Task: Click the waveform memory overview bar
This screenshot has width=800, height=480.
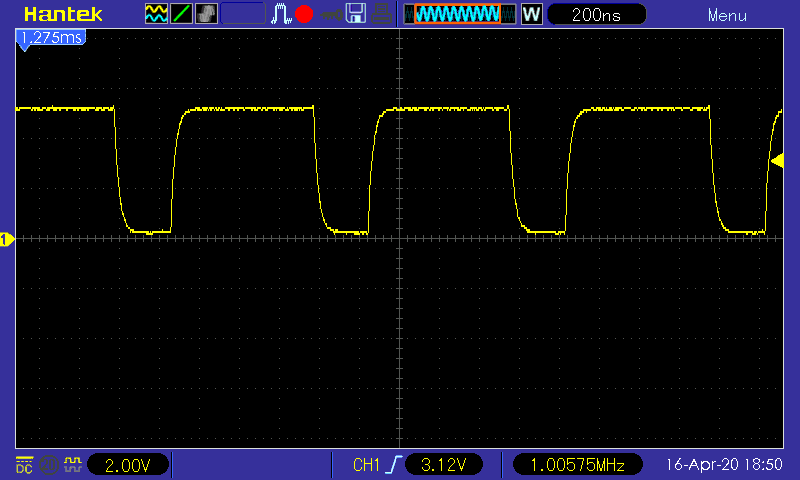Action: point(460,14)
